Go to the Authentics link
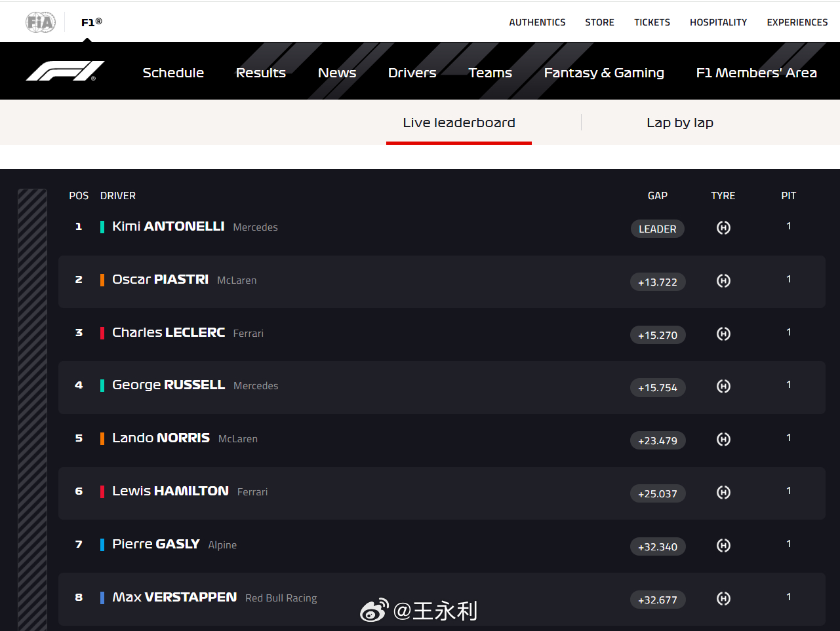 click(x=537, y=22)
